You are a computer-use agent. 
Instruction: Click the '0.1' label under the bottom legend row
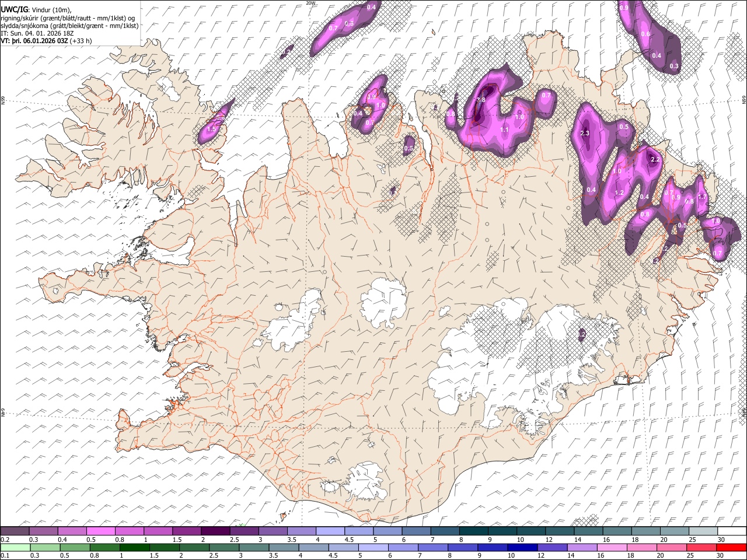tap(5, 555)
